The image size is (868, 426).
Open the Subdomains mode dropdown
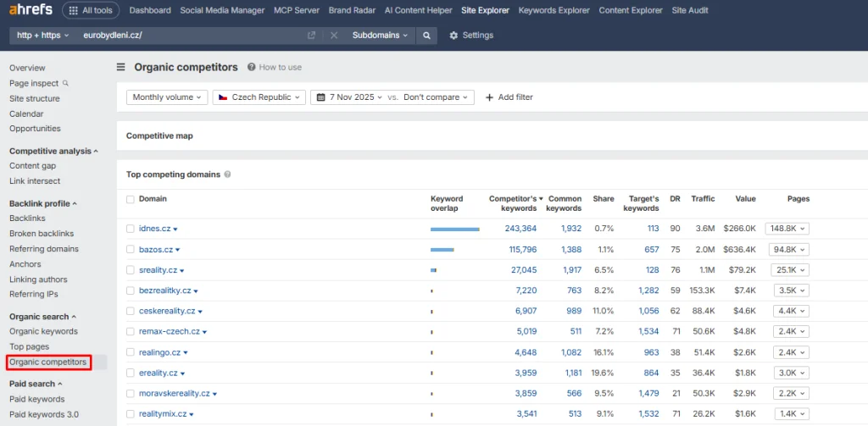coord(380,36)
